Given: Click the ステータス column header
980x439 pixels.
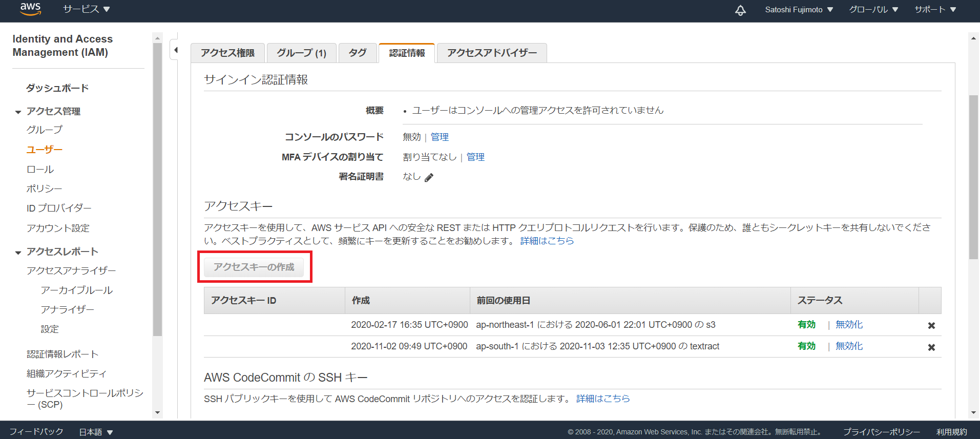Looking at the screenshot, I should coord(854,300).
